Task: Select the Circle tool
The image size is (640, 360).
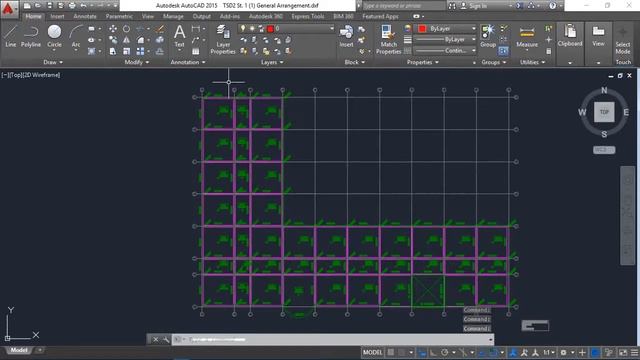Action: tap(54, 36)
